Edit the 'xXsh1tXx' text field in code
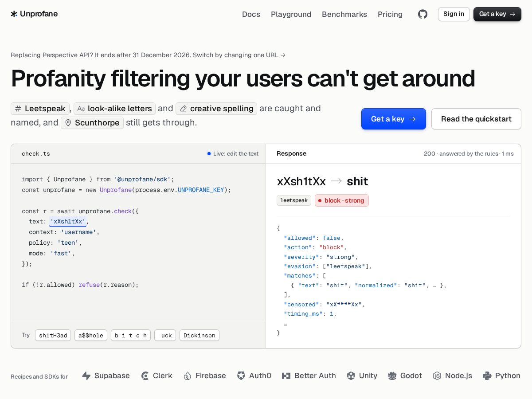This screenshot has width=532, height=399. tap(68, 222)
